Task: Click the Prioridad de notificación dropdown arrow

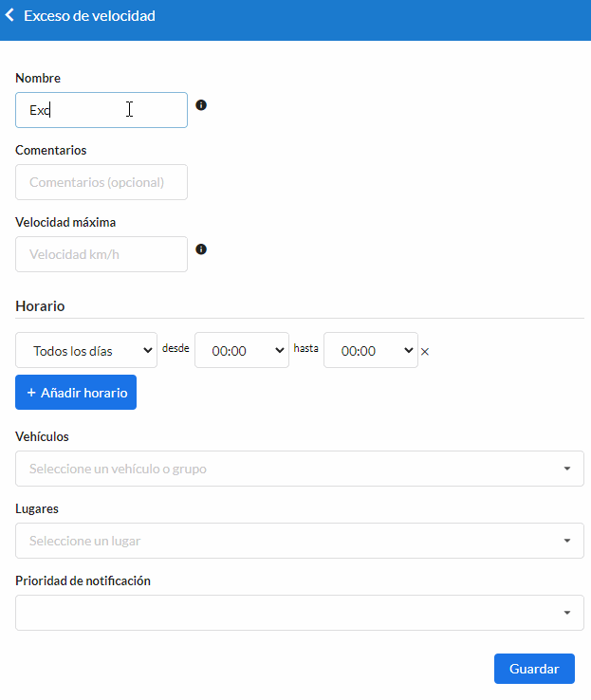Action: (x=567, y=613)
